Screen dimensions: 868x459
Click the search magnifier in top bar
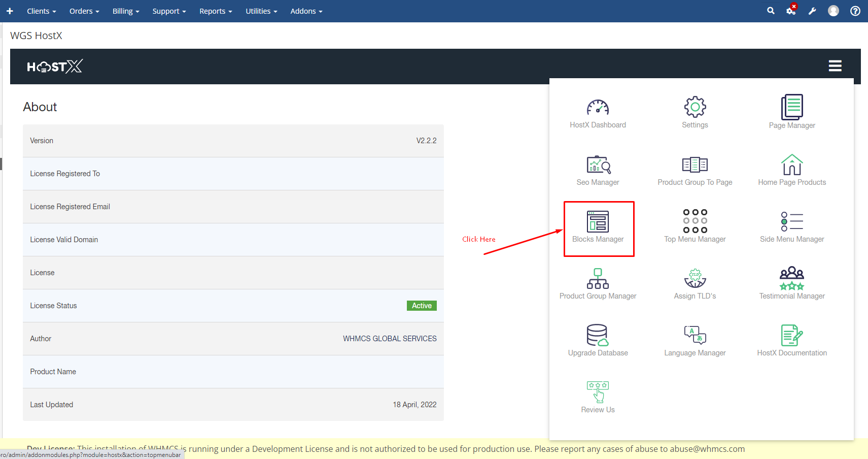771,11
